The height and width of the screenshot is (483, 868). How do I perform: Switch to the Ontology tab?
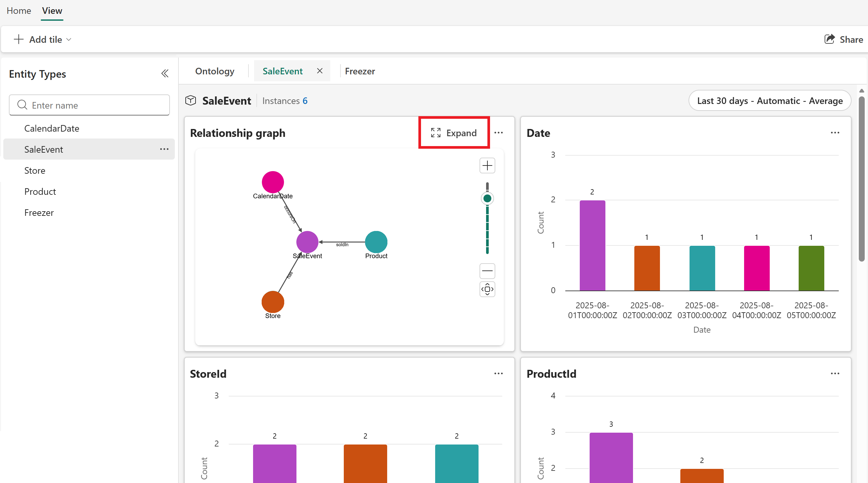pos(215,71)
